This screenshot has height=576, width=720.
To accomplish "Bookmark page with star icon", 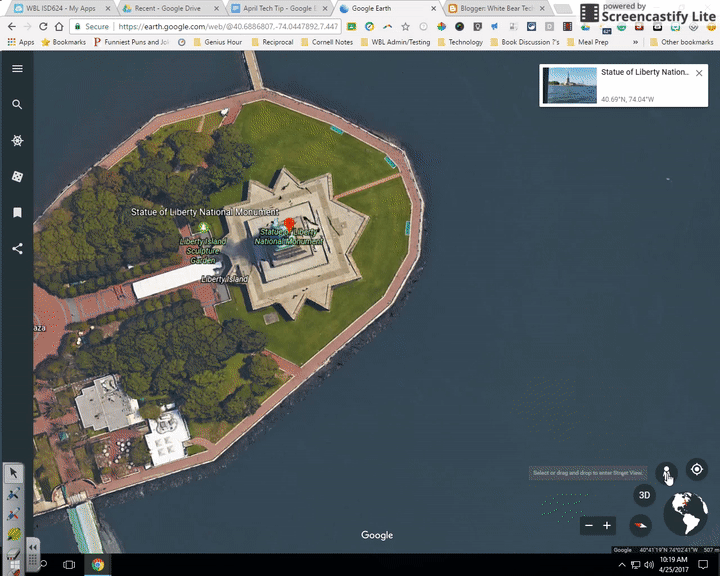I will pyautogui.click(x=405, y=27).
